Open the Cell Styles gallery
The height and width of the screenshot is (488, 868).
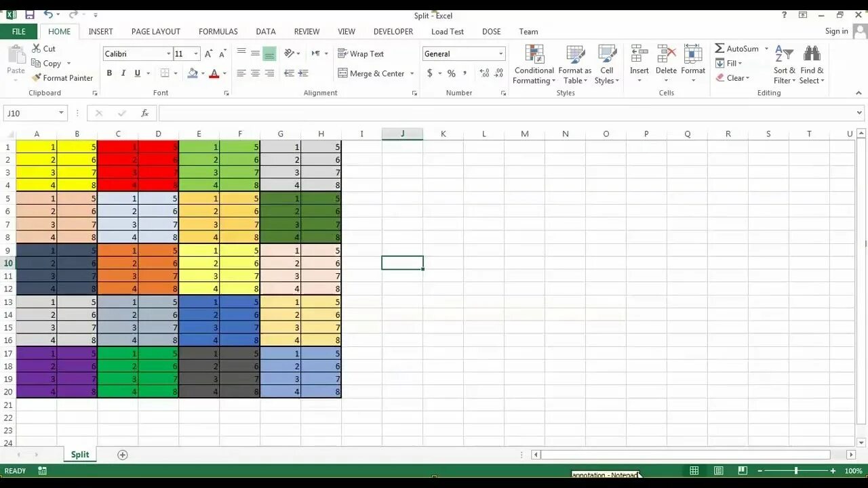click(x=607, y=65)
